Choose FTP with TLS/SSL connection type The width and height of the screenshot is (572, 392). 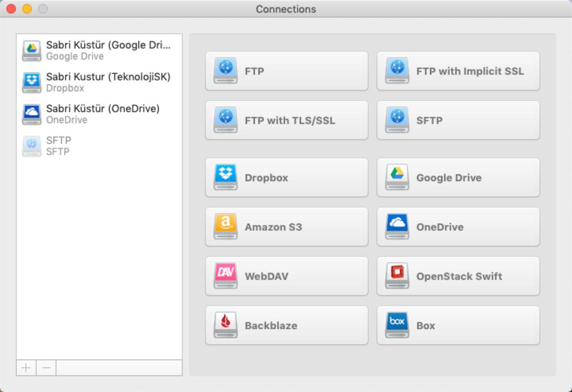point(286,120)
